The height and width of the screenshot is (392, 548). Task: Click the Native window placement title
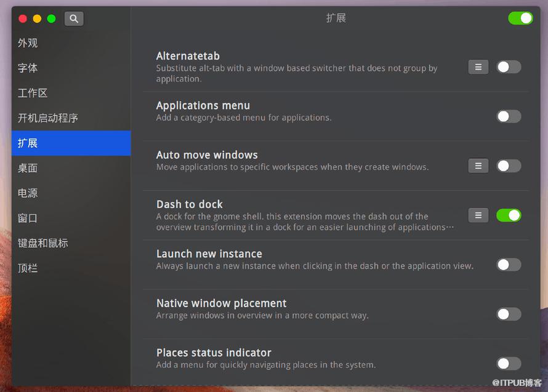pos(221,303)
